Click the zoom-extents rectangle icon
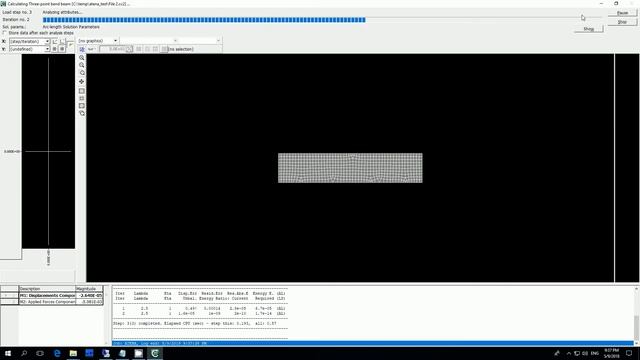Image resolution: width=640 pixels, height=360 pixels. click(82, 91)
